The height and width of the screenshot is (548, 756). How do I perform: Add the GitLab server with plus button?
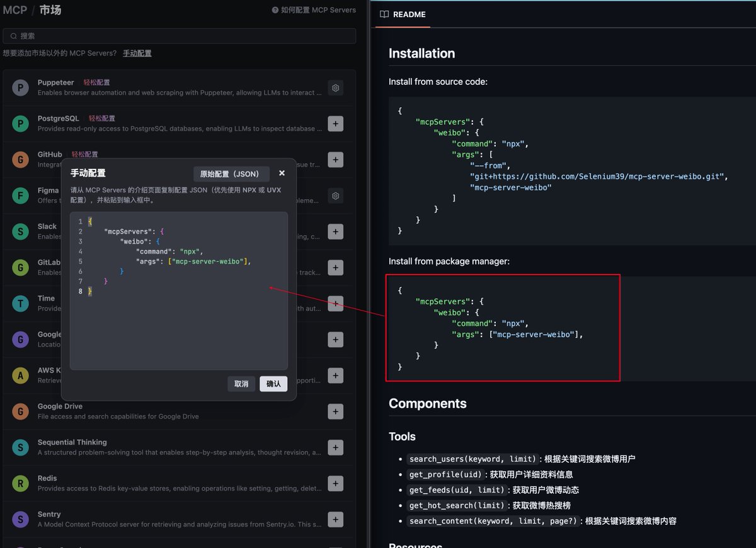[336, 268]
